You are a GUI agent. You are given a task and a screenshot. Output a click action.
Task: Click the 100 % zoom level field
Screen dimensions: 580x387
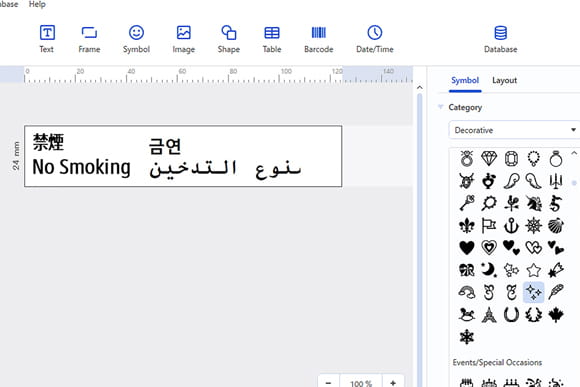click(x=361, y=383)
